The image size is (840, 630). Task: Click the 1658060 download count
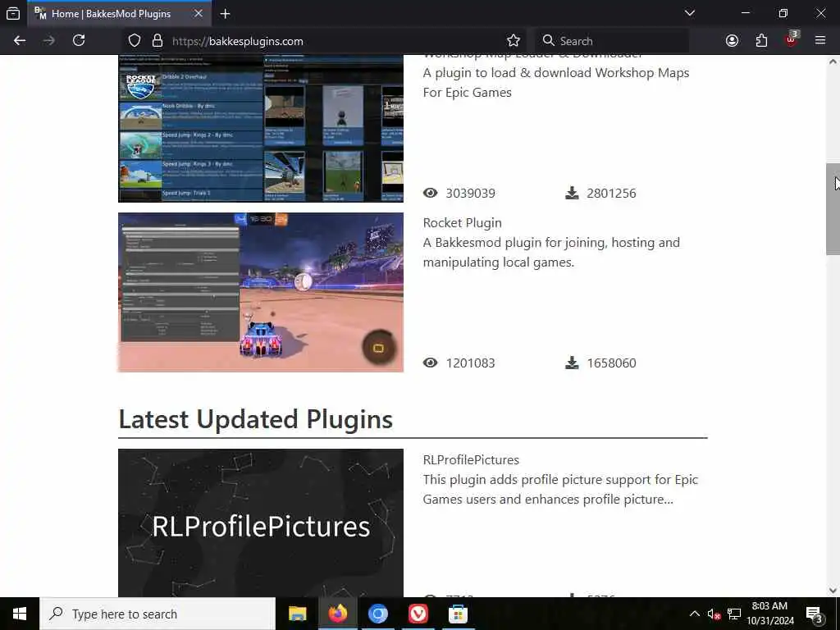pos(611,363)
